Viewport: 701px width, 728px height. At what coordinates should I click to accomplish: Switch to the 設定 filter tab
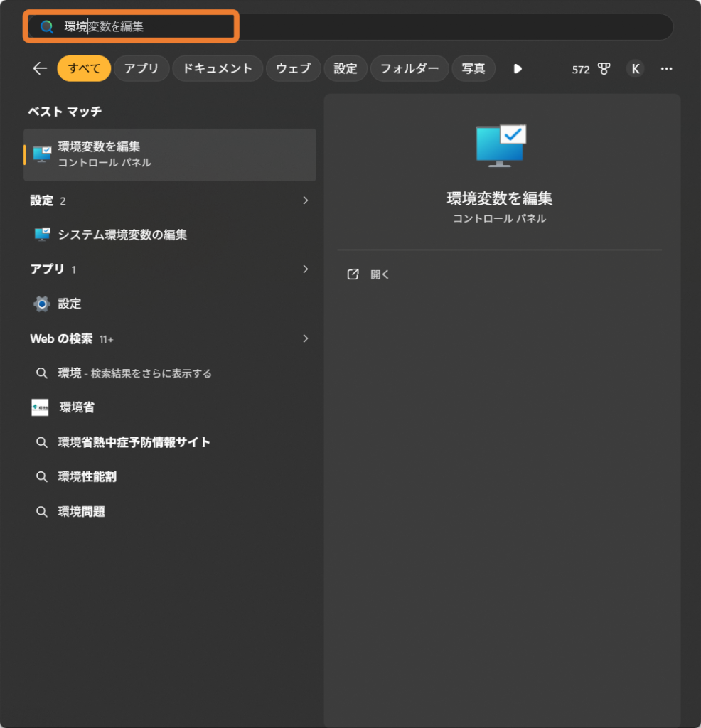pyautogui.click(x=346, y=69)
